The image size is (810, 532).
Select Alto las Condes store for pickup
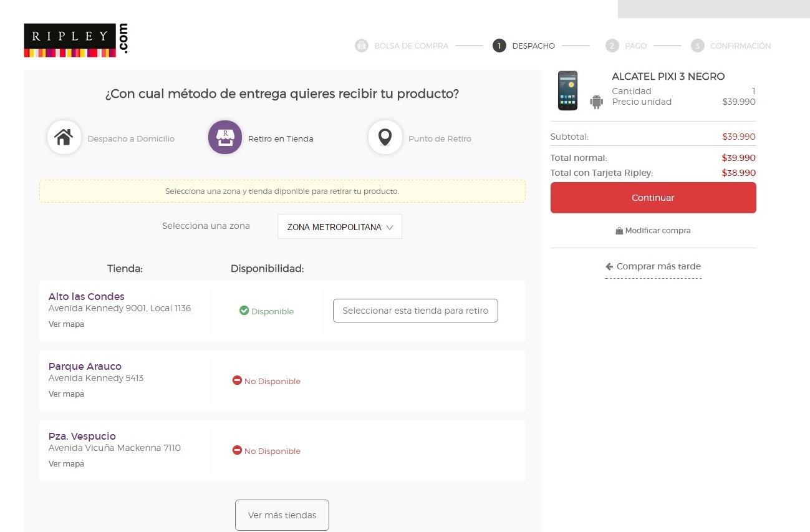click(x=415, y=311)
